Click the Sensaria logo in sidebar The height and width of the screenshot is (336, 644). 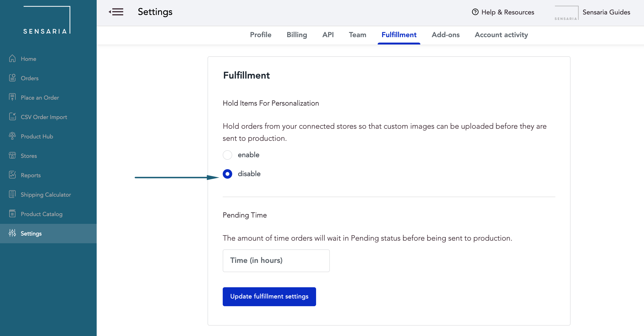(47, 20)
